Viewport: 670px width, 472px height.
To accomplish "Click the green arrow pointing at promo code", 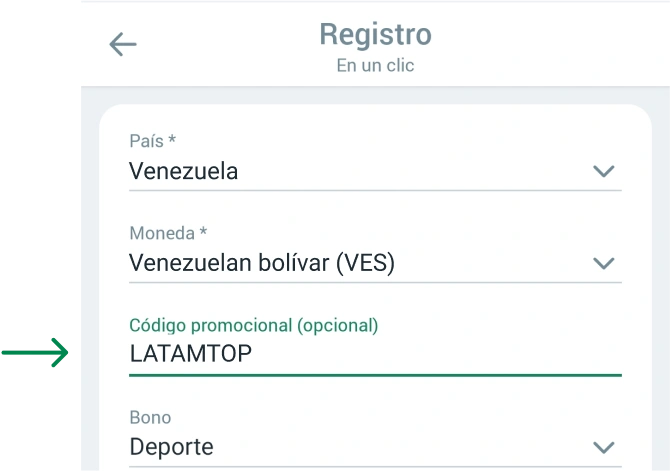I will pos(37,352).
